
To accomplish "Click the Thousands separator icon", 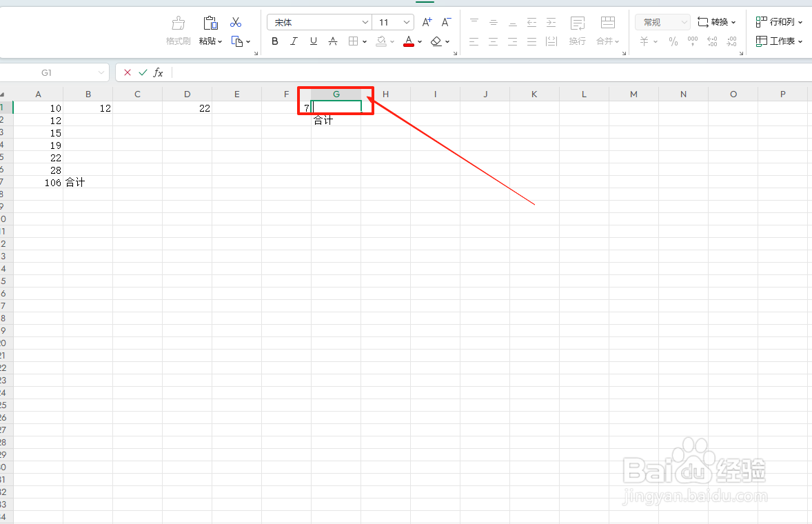I will coord(692,41).
